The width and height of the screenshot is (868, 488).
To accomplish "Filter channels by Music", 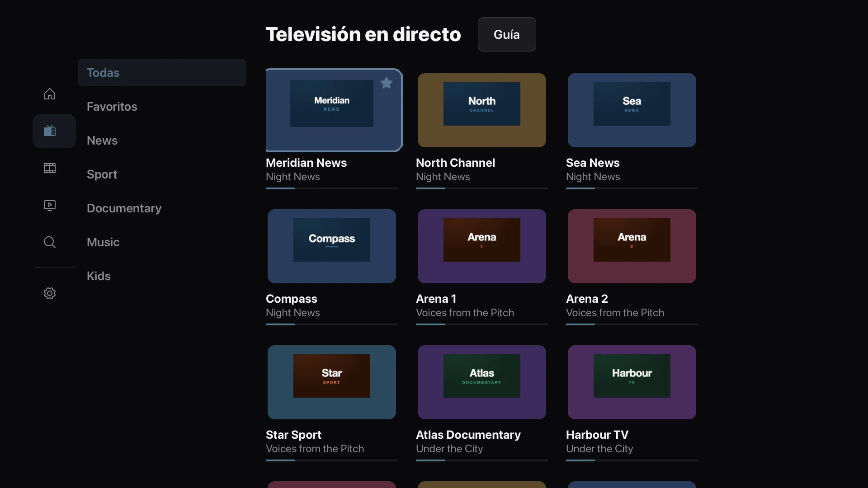I will point(162,242).
